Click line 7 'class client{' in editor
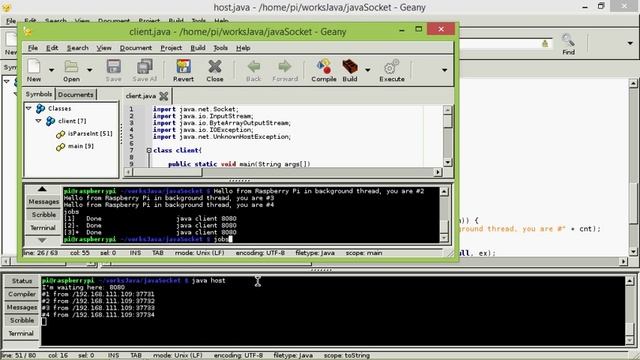640x360 pixels. coord(178,150)
